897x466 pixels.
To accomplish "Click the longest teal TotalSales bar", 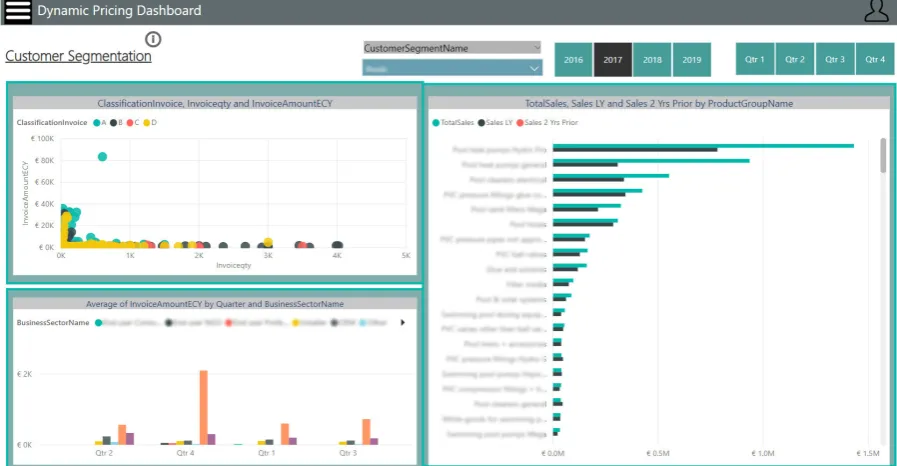I will click(703, 146).
